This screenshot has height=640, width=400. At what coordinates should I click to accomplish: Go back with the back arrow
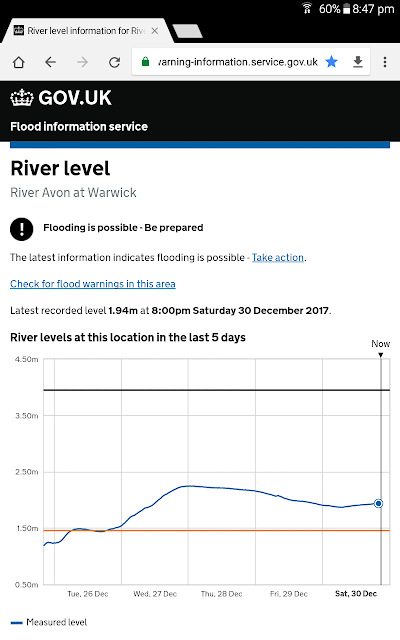click(50, 62)
